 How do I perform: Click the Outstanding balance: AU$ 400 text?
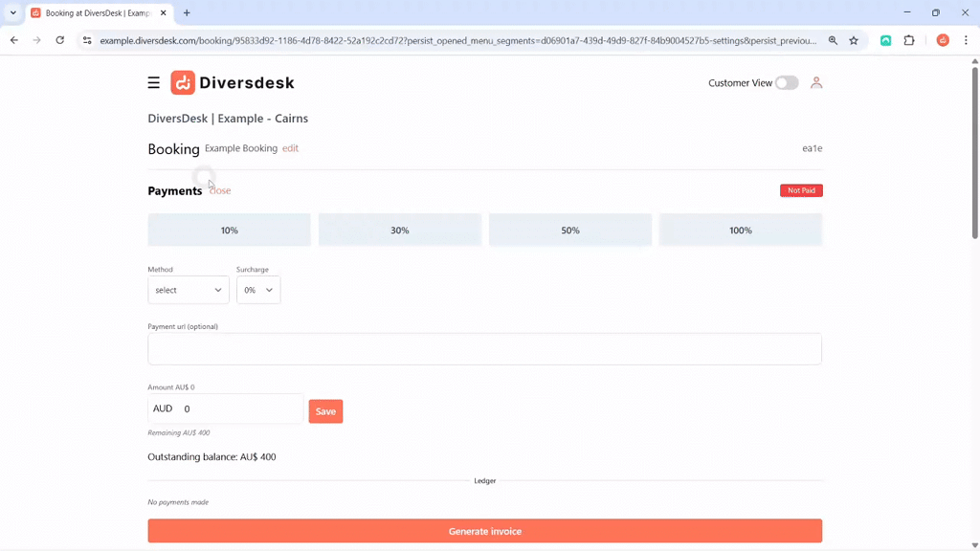tap(212, 456)
